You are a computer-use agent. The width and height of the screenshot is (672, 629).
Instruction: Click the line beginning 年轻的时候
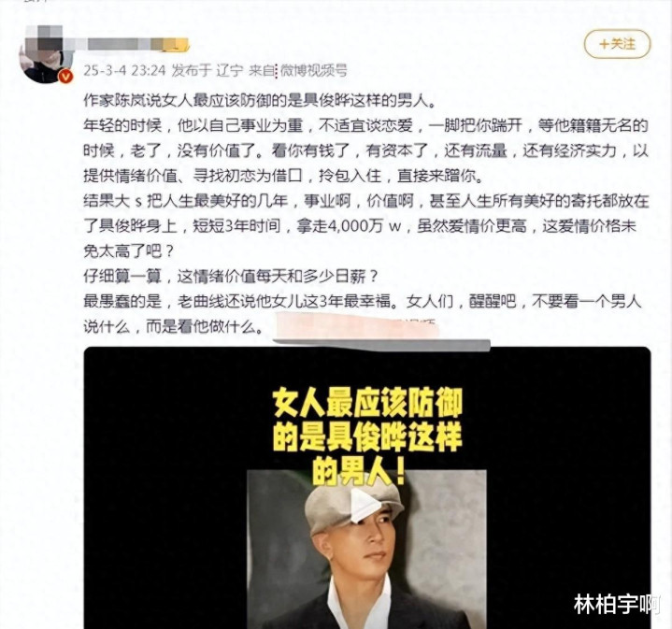[365, 125]
